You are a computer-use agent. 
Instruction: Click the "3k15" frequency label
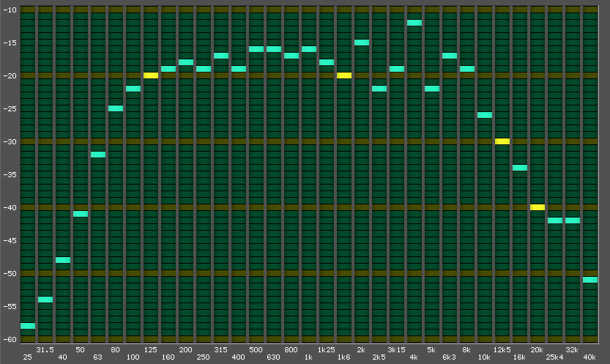click(396, 349)
